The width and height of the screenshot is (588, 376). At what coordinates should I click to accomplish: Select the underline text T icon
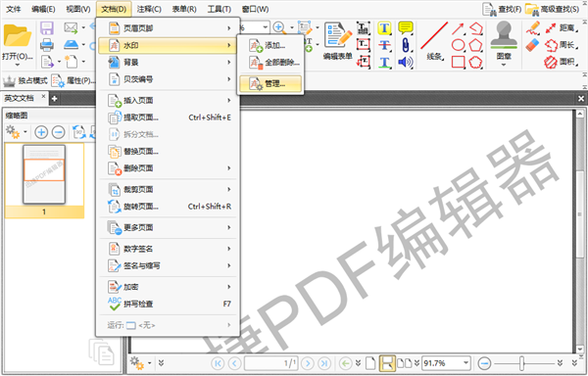coord(384,62)
